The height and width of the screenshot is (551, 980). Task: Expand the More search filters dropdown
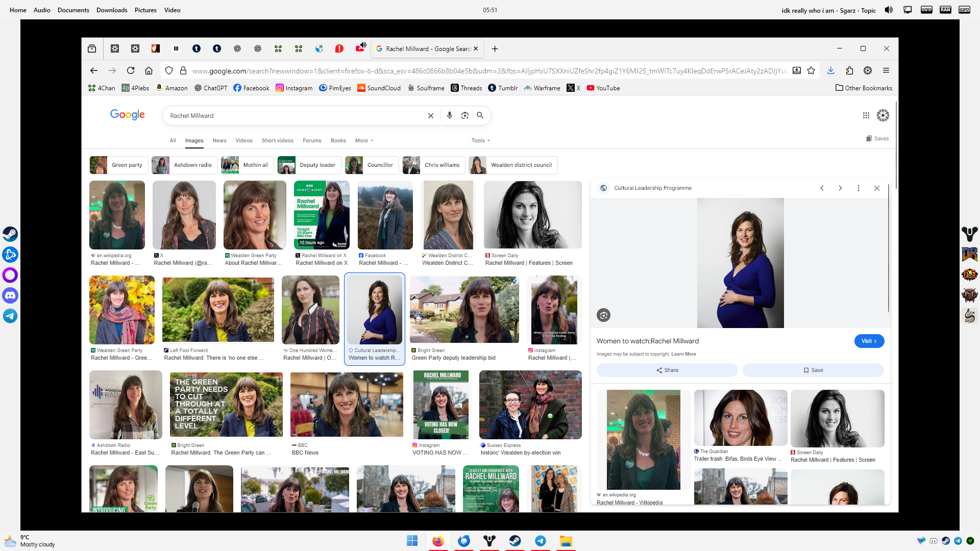click(x=364, y=140)
